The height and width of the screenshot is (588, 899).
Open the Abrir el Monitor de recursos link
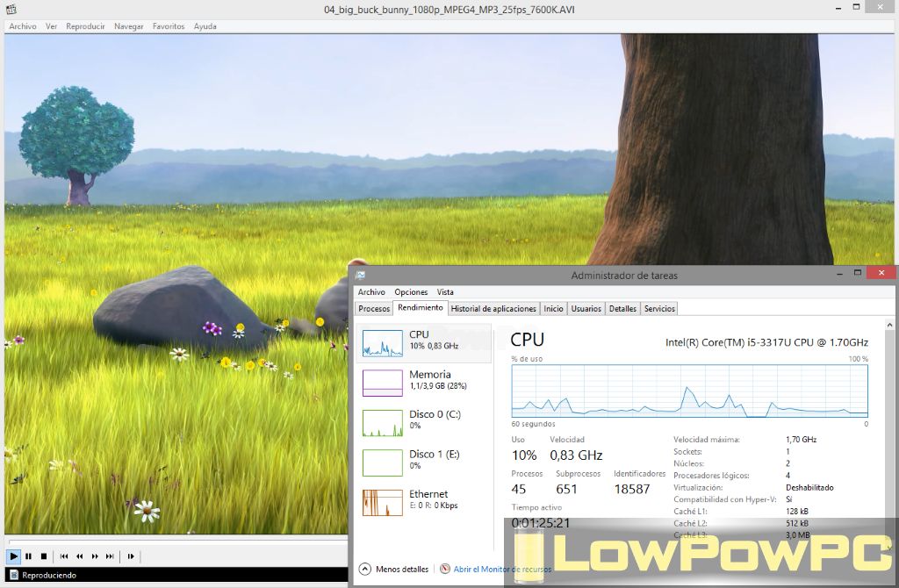pyautogui.click(x=502, y=569)
